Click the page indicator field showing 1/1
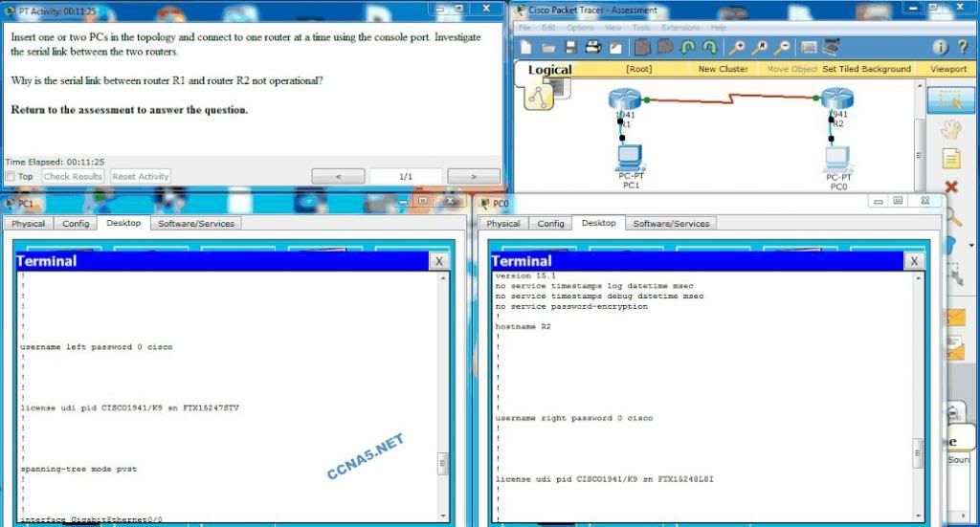 [x=406, y=177]
